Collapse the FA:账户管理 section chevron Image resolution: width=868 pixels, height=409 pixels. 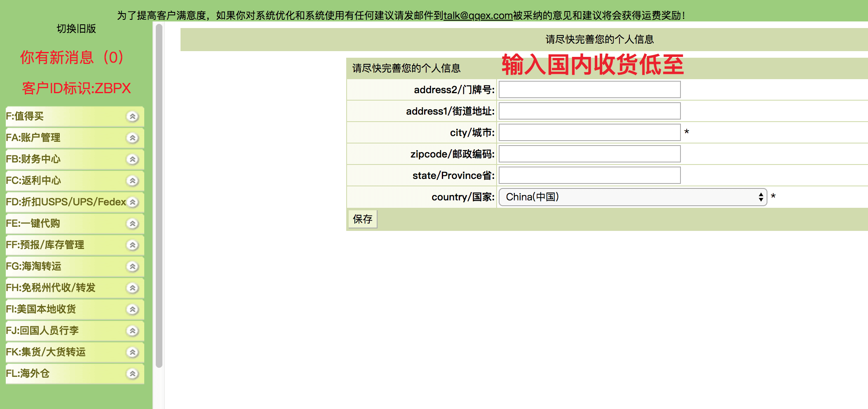point(132,138)
